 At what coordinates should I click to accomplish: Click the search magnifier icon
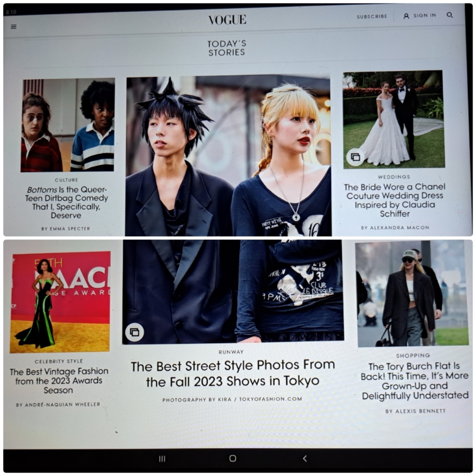point(450,15)
